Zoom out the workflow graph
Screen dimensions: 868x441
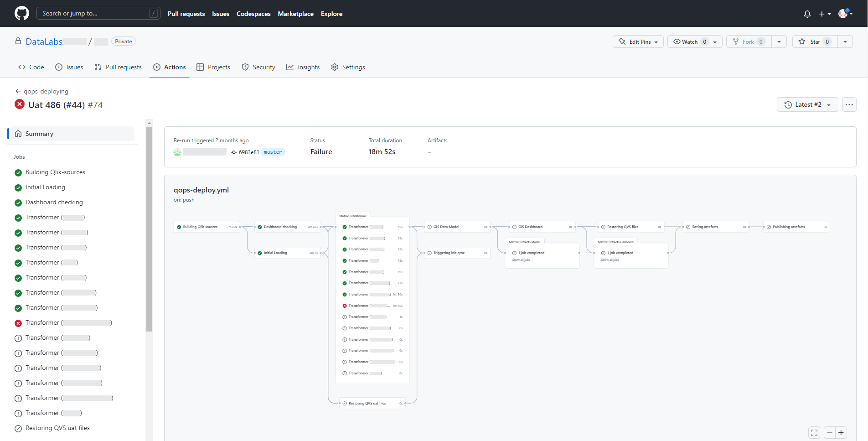point(830,433)
